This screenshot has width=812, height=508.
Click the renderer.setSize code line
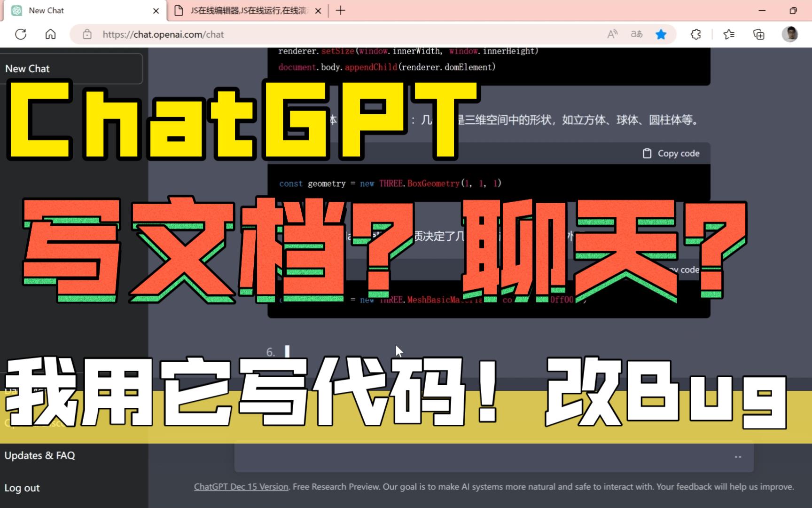point(408,51)
